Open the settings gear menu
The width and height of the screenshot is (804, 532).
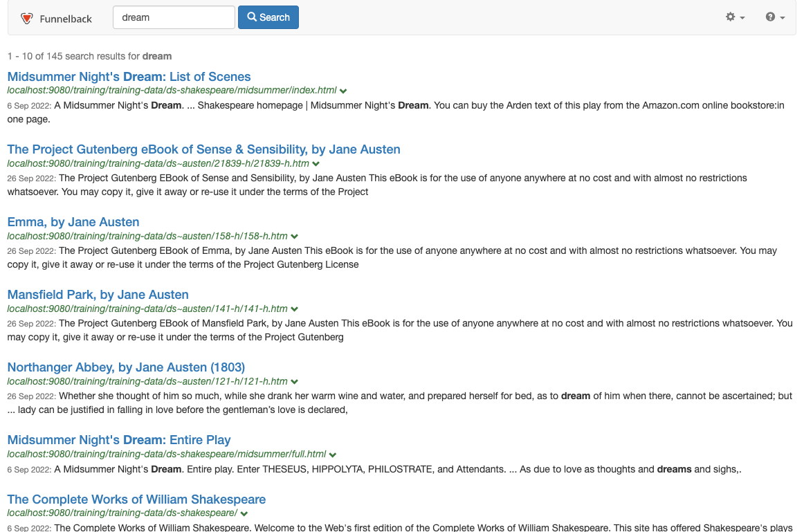pyautogui.click(x=731, y=17)
